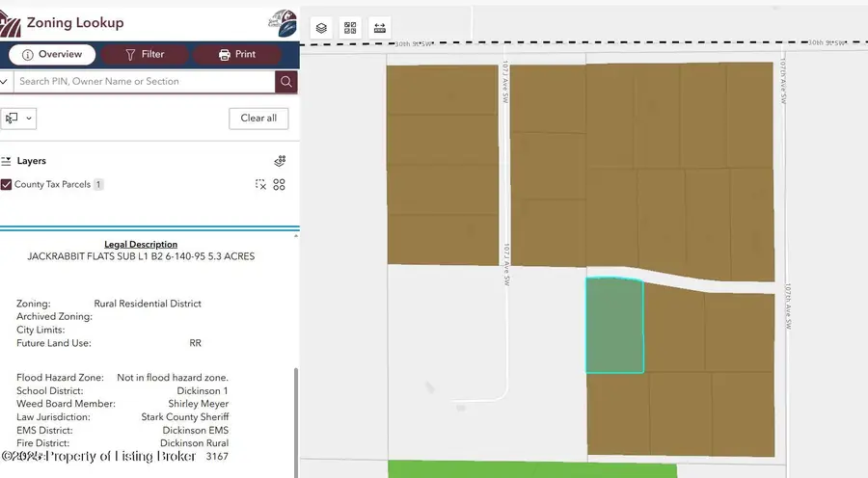
Task: Expand the search source dropdown arrow
Action: (4, 82)
